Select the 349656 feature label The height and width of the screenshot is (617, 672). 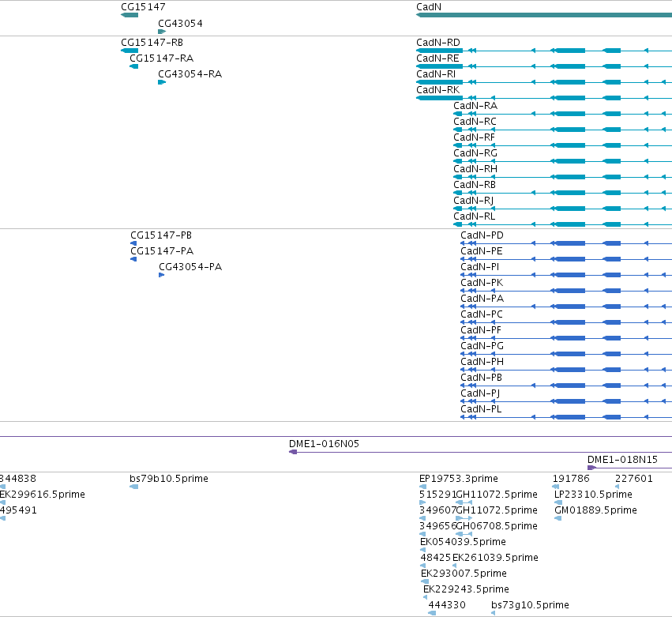pos(437,526)
